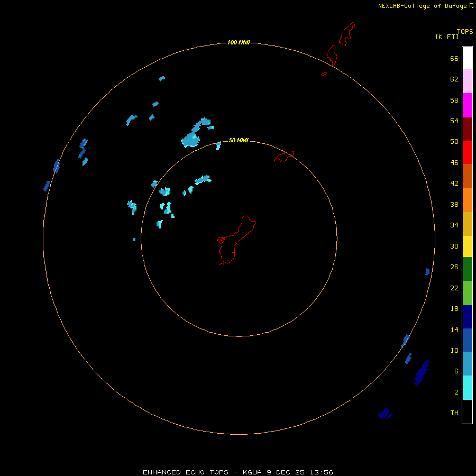The width and height of the screenshot is (476, 476).
Task: Click the "50" legend value
Action: pos(454,142)
